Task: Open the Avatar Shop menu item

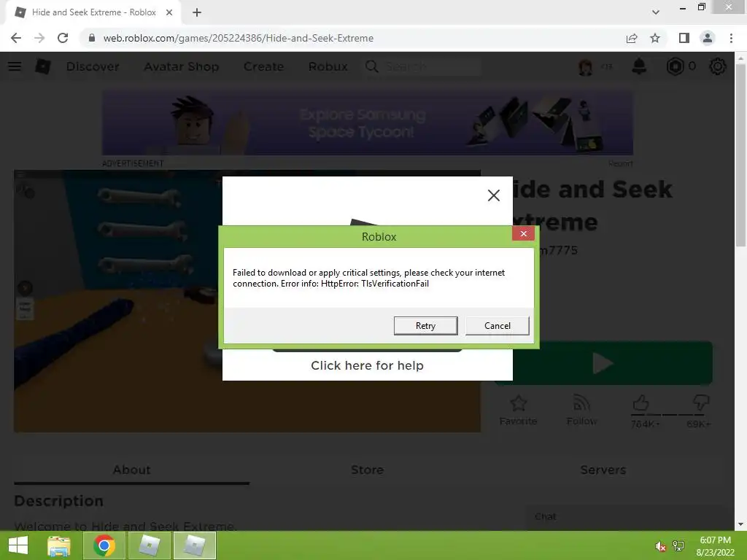Action: pos(182,66)
